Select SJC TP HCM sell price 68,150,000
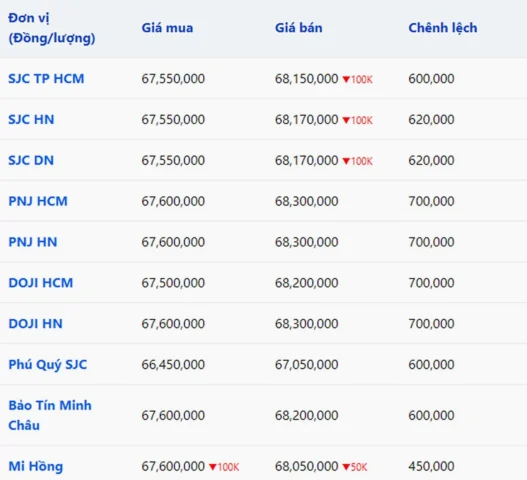Viewport: 527px width, 480px height. point(307,79)
